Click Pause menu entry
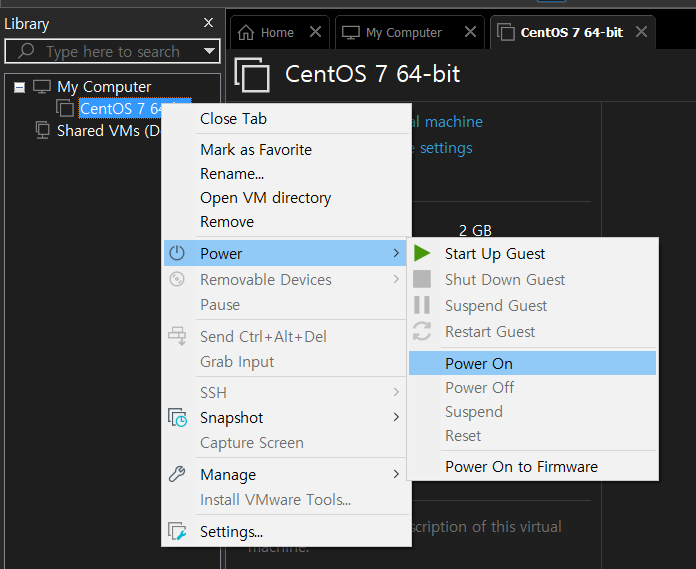The height and width of the screenshot is (569, 696). [x=286, y=304]
